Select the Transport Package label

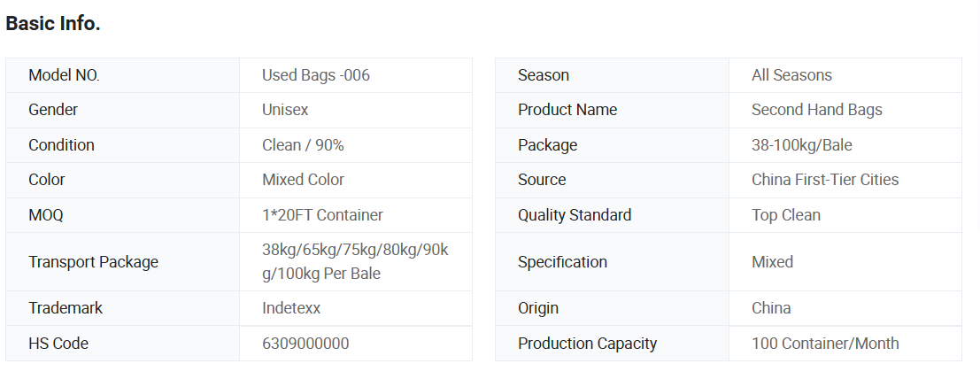(x=93, y=262)
